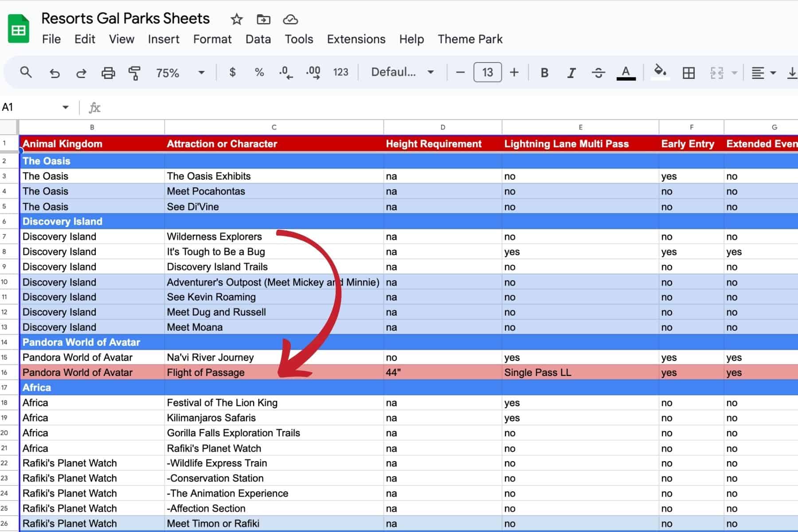Open the Google Sheets home icon

[19, 29]
